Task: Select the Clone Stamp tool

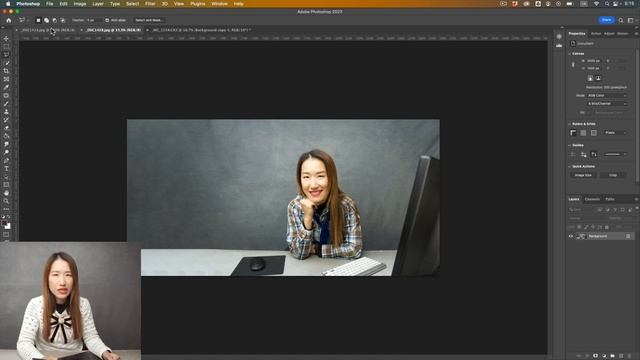Action: tap(6, 112)
